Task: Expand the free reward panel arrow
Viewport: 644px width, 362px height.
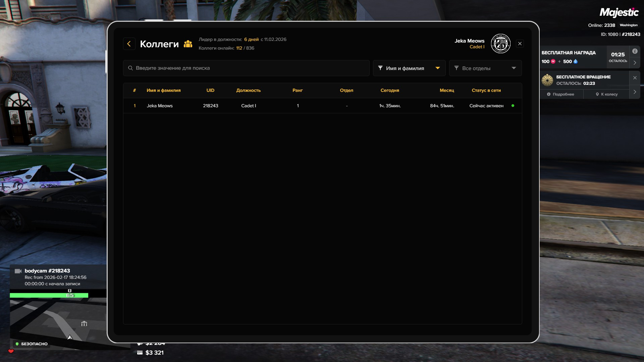Action: click(635, 63)
